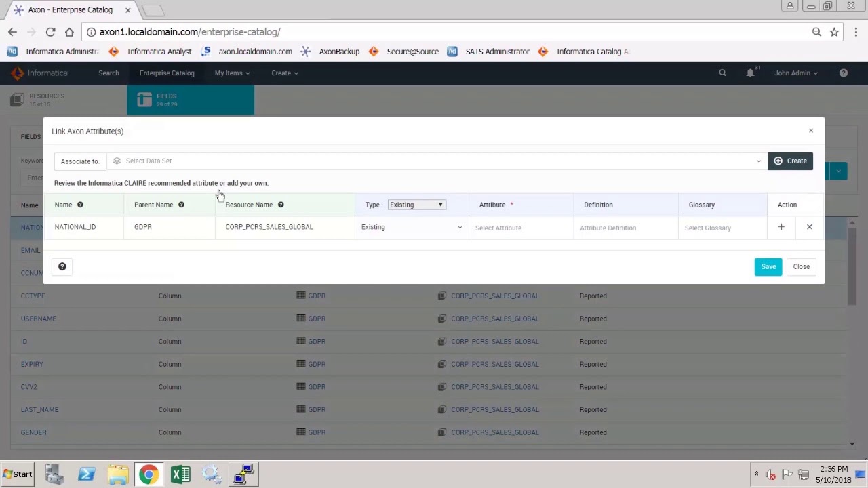This screenshot has width=868, height=488.
Task: Click the browser zoom magnifier icon
Action: (816, 32)
